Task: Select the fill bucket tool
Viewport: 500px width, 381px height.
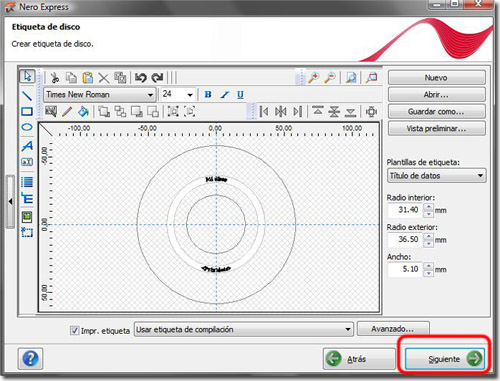Action: pyautogui.click(x=83, y=111)
